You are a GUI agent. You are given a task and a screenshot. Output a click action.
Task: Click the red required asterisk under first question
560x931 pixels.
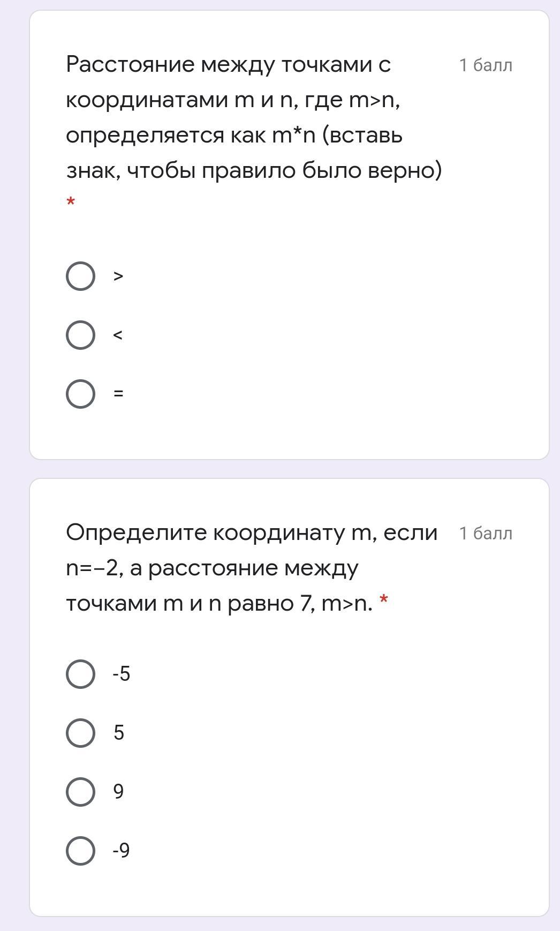[71, 202]
